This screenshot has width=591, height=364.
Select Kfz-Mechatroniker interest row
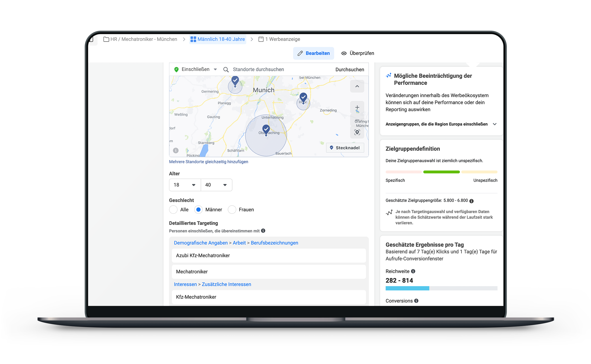point(269,297)
